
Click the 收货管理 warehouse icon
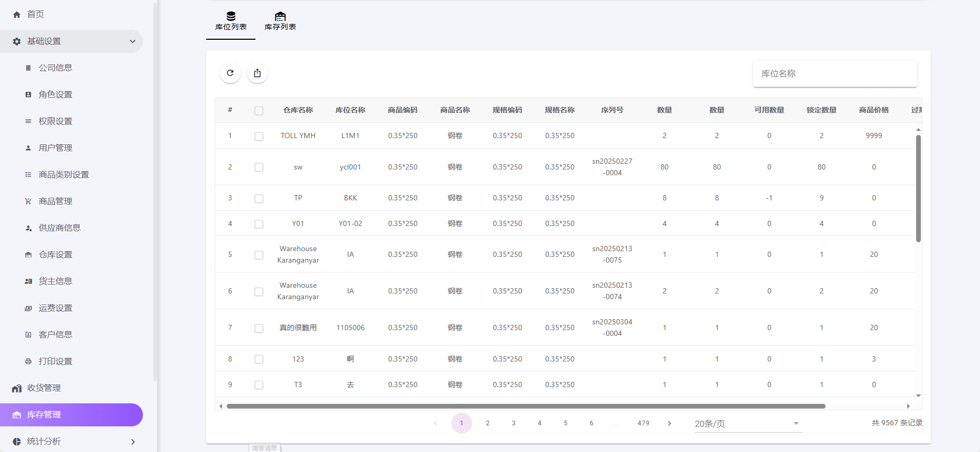17,388
